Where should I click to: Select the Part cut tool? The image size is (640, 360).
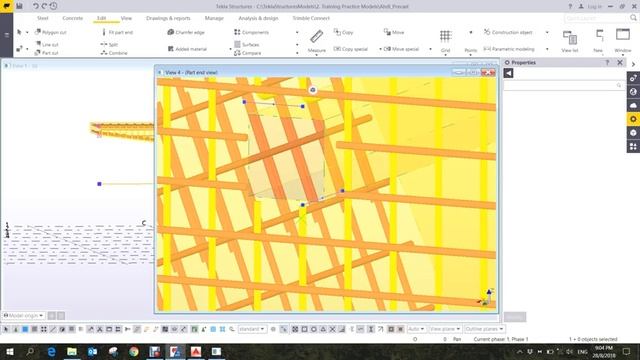(47, 53)
